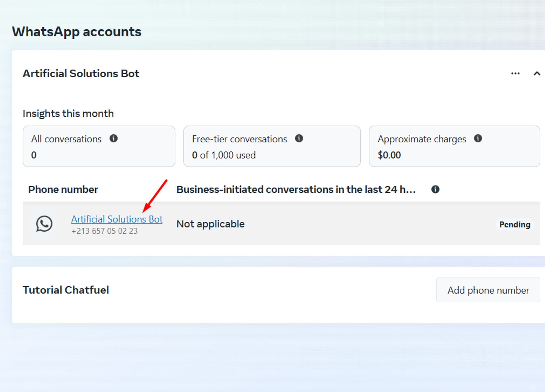Click the Artificial Solutions Bot account heading

click(81, 73)
